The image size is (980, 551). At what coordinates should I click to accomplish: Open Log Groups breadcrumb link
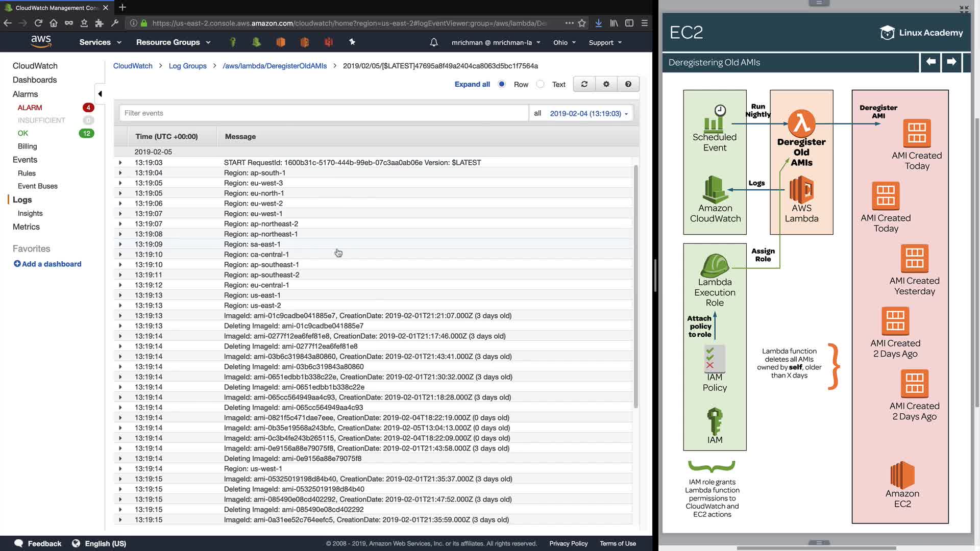[187, 66]
